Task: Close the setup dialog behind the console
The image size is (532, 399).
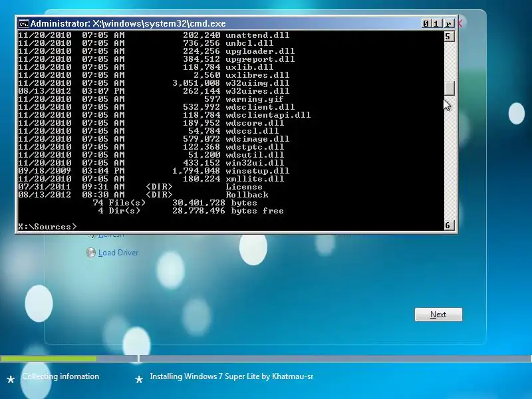Action: click(460, 23)
